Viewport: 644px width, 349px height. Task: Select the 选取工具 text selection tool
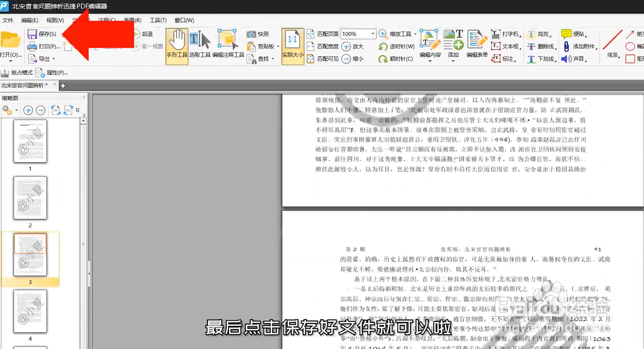click(200, 44)
